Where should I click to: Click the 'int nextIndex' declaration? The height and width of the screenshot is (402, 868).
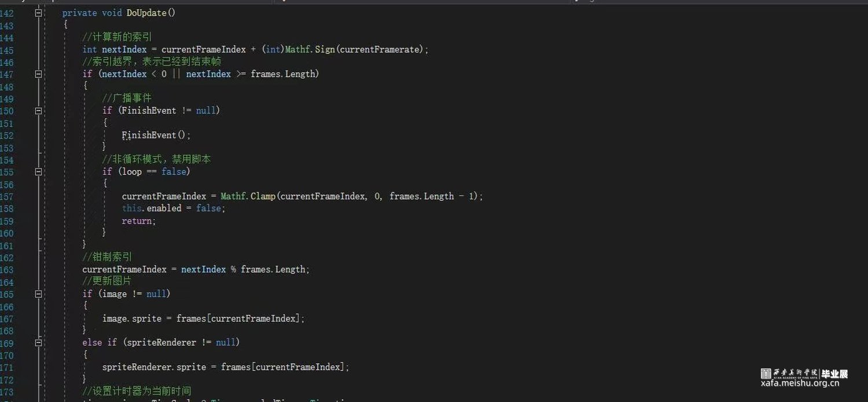click(115, 50)
